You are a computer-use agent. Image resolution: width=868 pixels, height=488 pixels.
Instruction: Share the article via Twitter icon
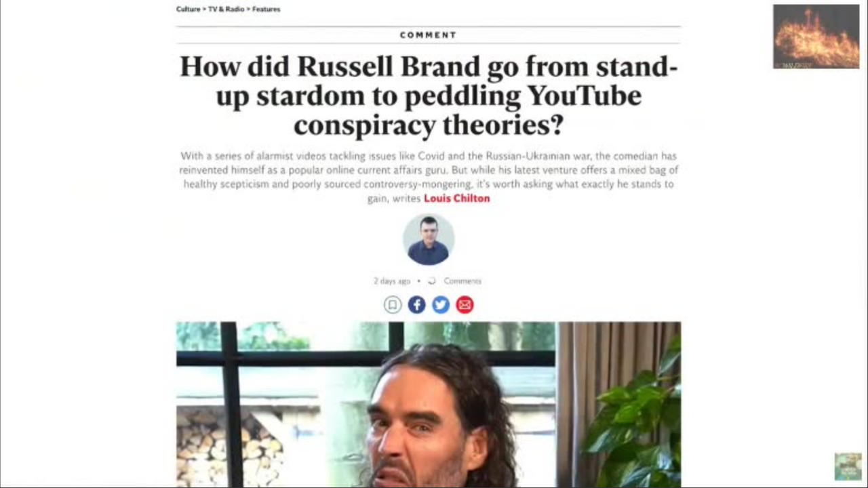click(441, 305)
